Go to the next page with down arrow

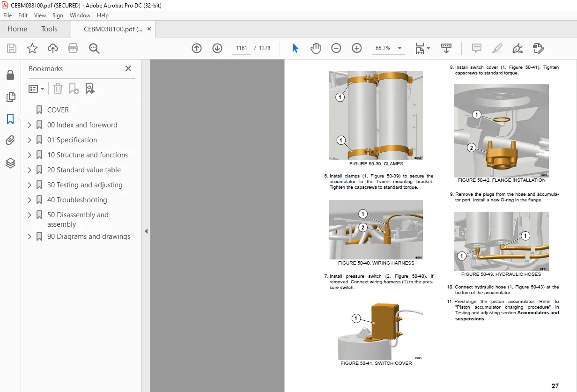[217, 48]
